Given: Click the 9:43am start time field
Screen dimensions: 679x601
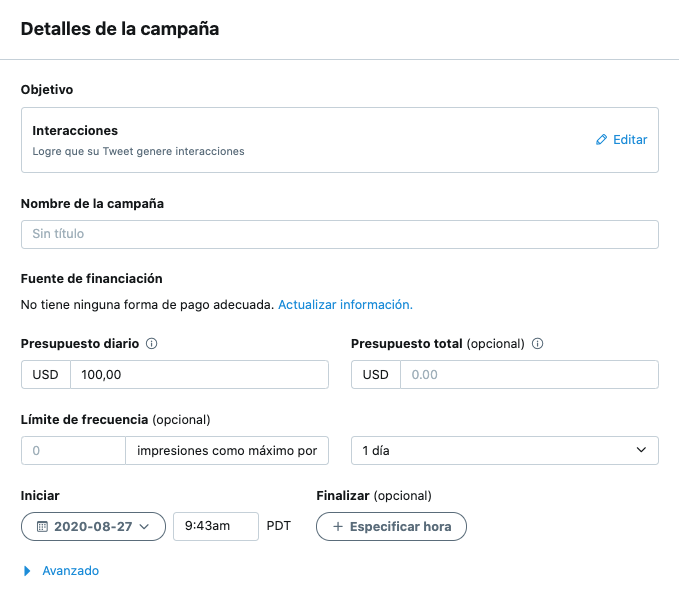Looking at the screenshot, I should point(215,526).
